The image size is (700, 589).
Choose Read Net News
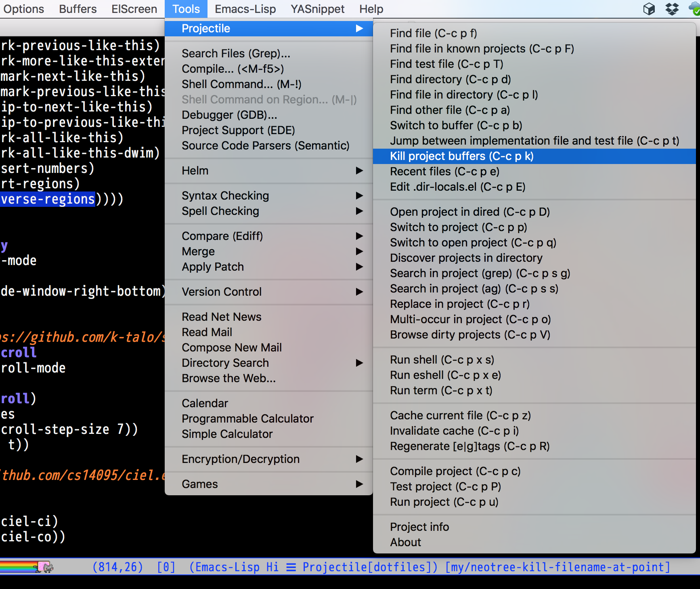tap(269, 317)
